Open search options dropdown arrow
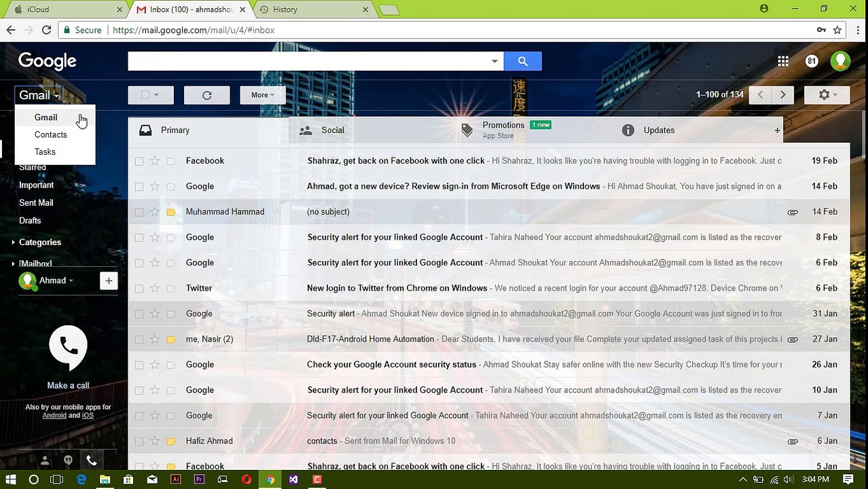 [x=494, y=61]
